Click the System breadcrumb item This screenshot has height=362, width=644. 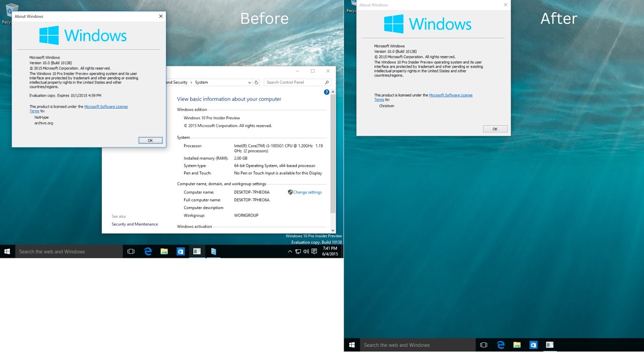pos(201,82)
